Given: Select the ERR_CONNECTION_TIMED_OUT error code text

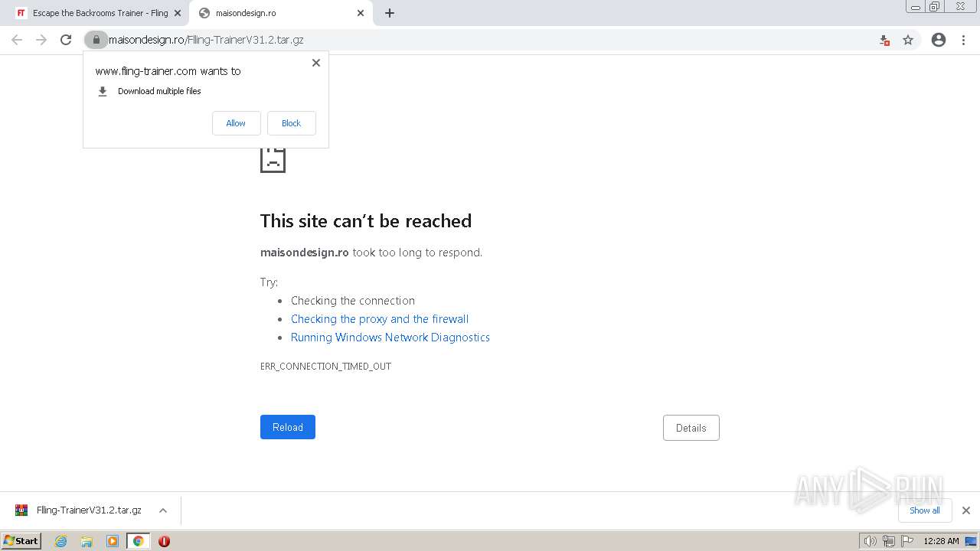Looking at the screenshot, I should pos(325,367).
